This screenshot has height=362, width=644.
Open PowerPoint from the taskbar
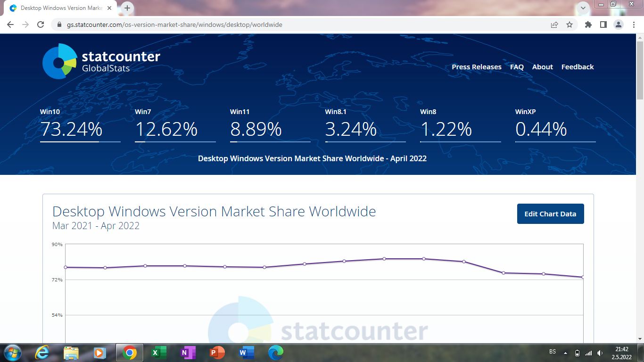click(217, 353)
